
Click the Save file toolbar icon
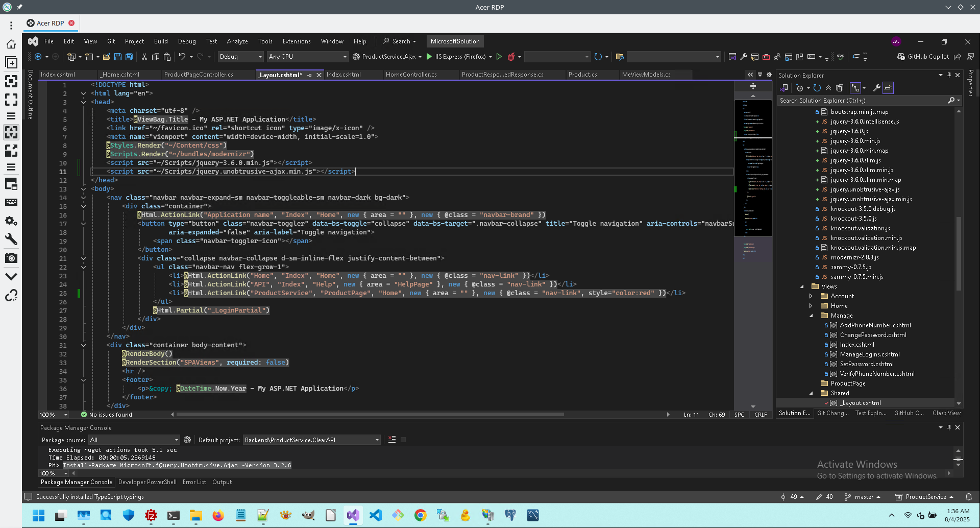click(118, 57)
